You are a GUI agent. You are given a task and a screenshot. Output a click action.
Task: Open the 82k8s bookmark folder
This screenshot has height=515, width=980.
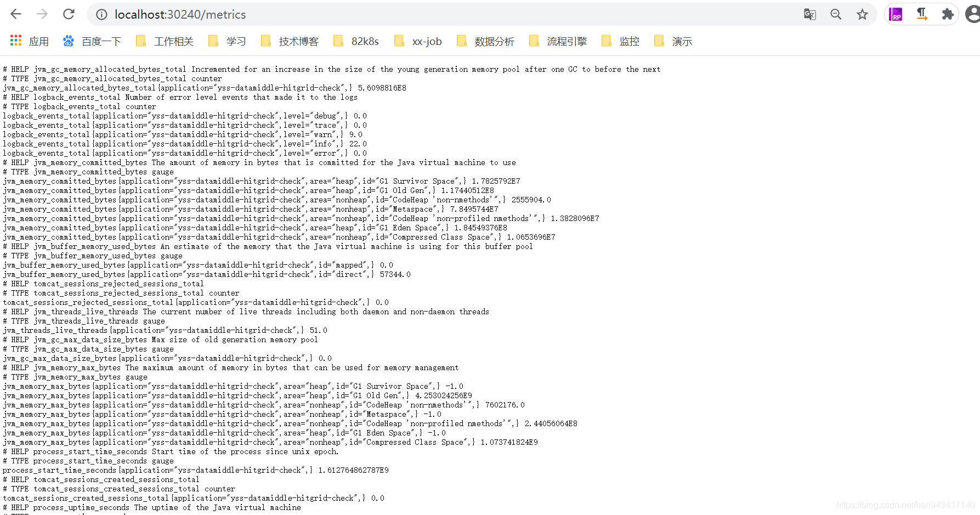[x=355, y=41]
